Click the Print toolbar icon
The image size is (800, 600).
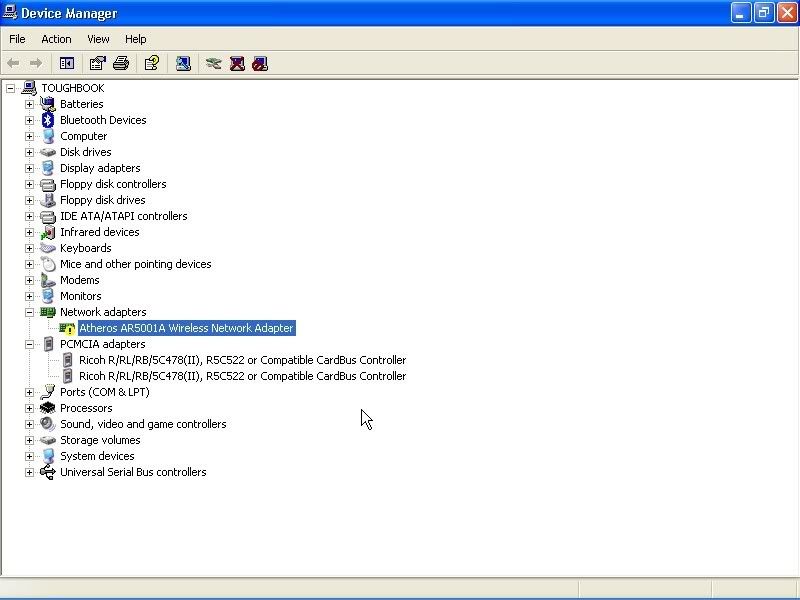point(121,63)
